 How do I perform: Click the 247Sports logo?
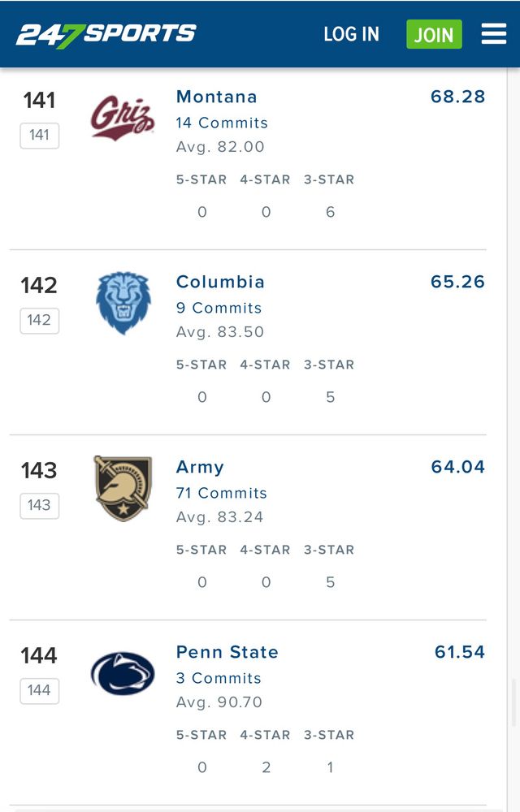click(x=106, y=34)
